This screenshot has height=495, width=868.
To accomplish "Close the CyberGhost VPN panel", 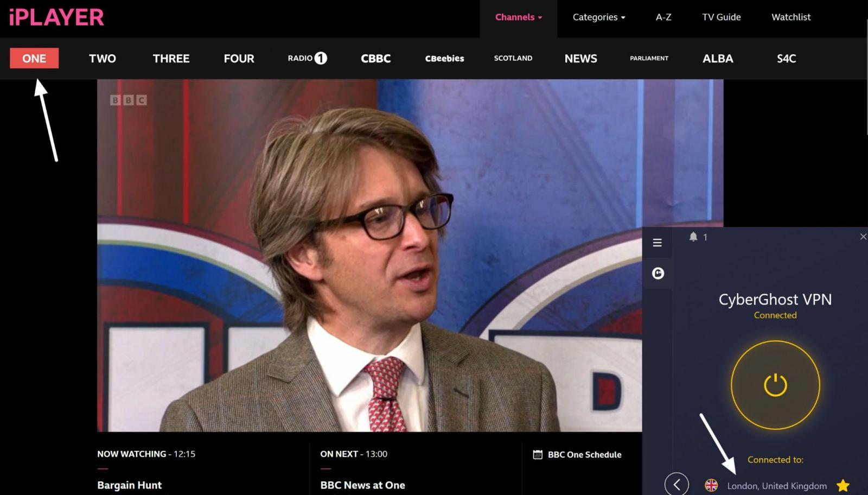I will [x=863, y=237].
